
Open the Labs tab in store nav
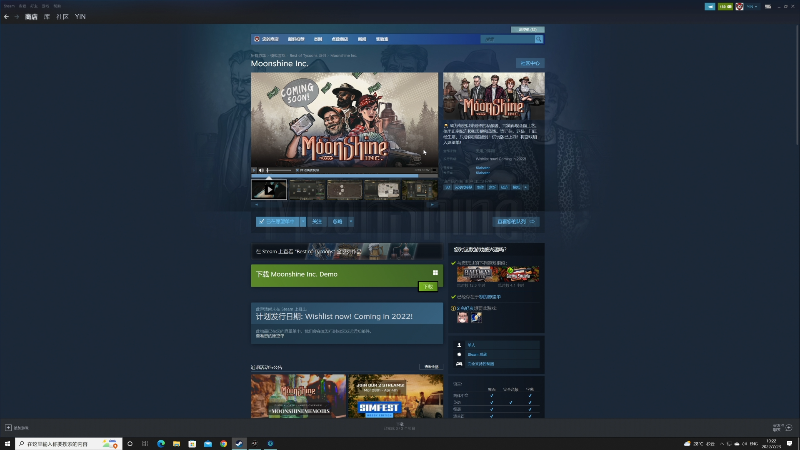[x=382, y=39]
